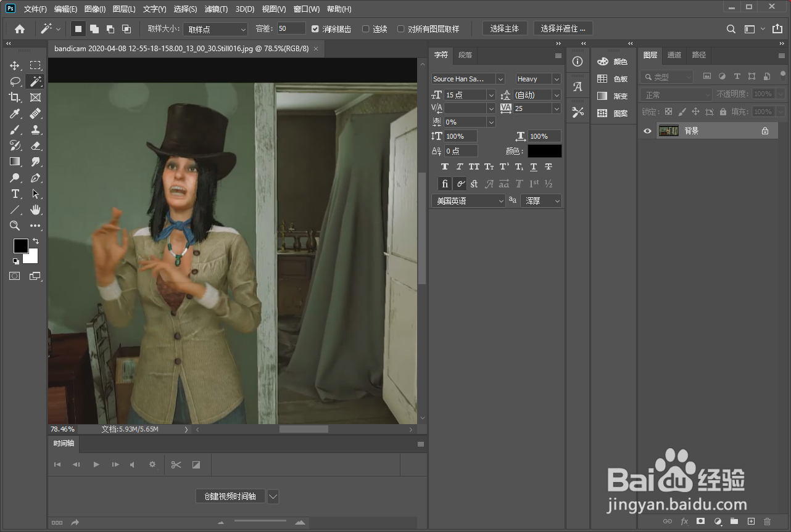Select the Crop tool
This screenshot has width=791, height=532.
(x=15, y=97)
